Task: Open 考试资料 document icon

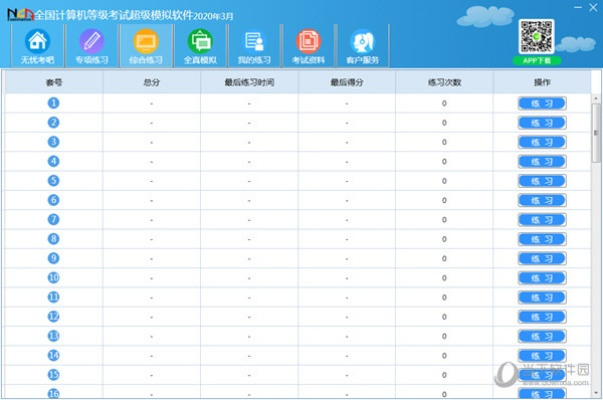Action: coord(308,45)
